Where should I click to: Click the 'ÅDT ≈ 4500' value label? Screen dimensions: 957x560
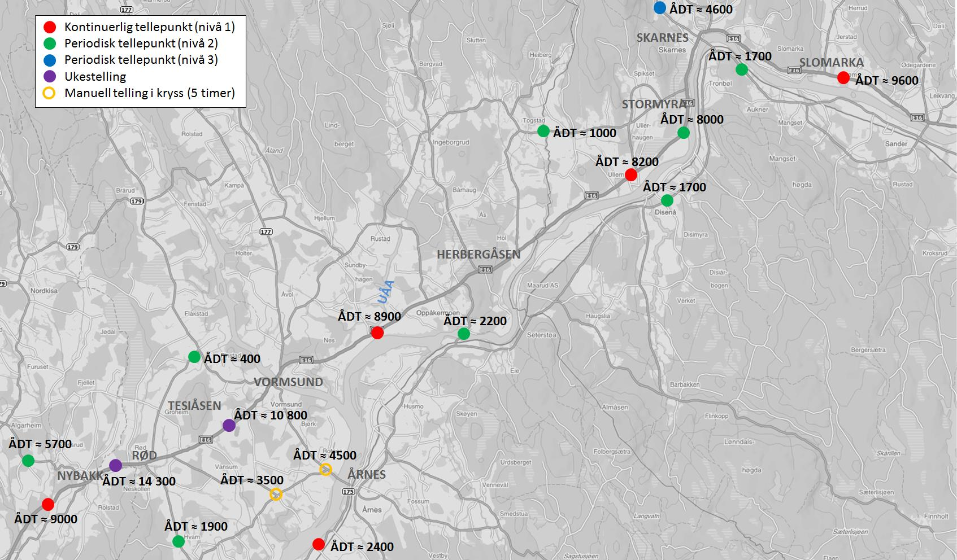click(x=325, y=456)
